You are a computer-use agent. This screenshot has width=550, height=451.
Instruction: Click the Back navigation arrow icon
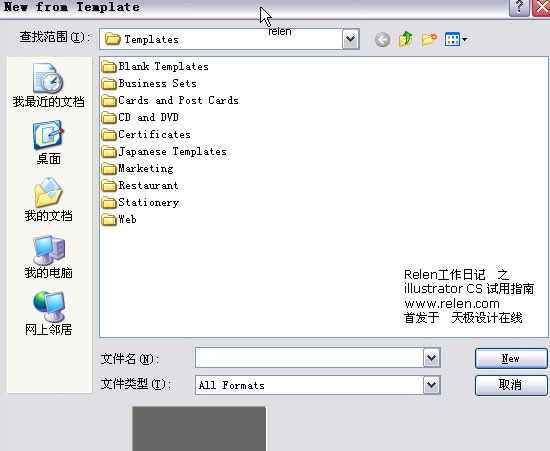[x=382, y=40]
